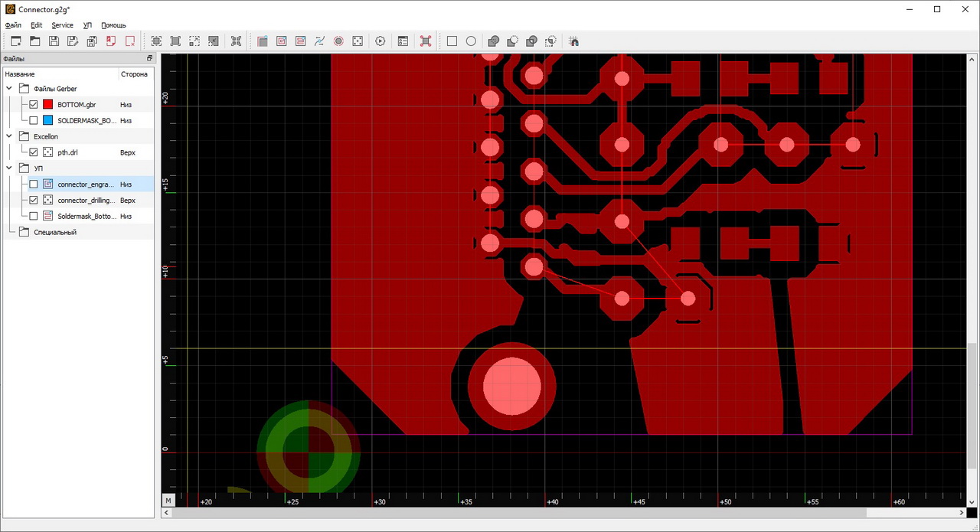Click the blue crossing-lines toolpath icon
Image resolution: width=980 pixels, height=532 pixels.
[x=319, y=41]
